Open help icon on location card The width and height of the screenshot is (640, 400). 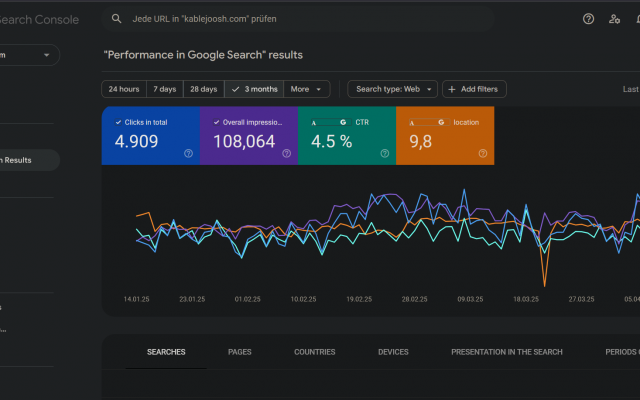coord(482,153)
